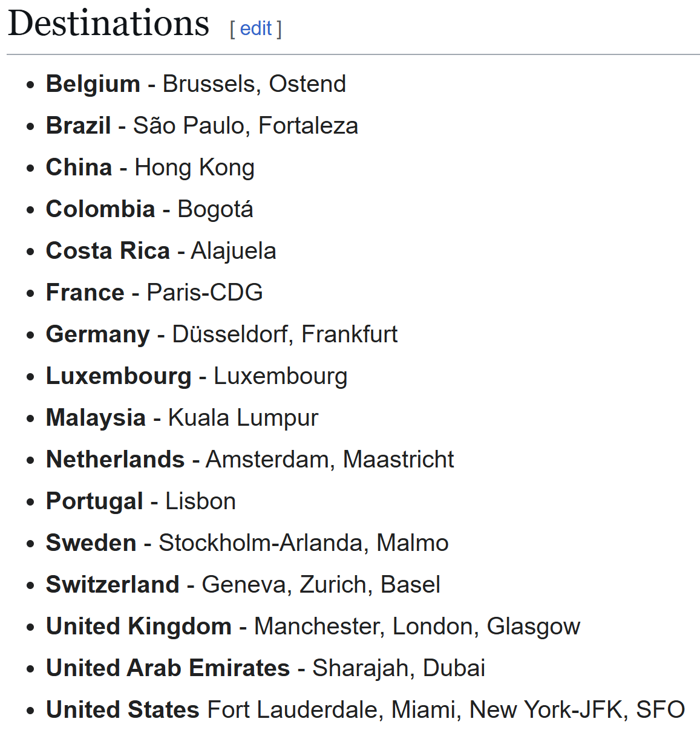The width and height of the screenshot is (700, 739).
Task: Click the Switzerland country label
Action: tap(113, 585)
